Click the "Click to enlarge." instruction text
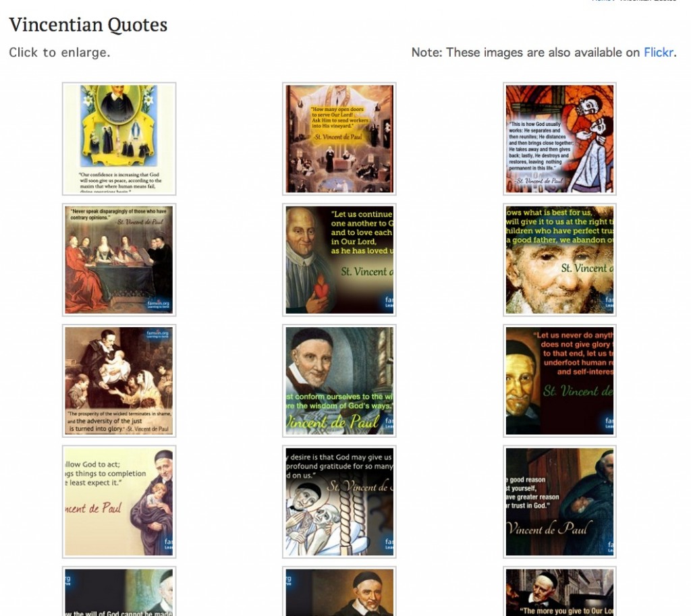 59,53
